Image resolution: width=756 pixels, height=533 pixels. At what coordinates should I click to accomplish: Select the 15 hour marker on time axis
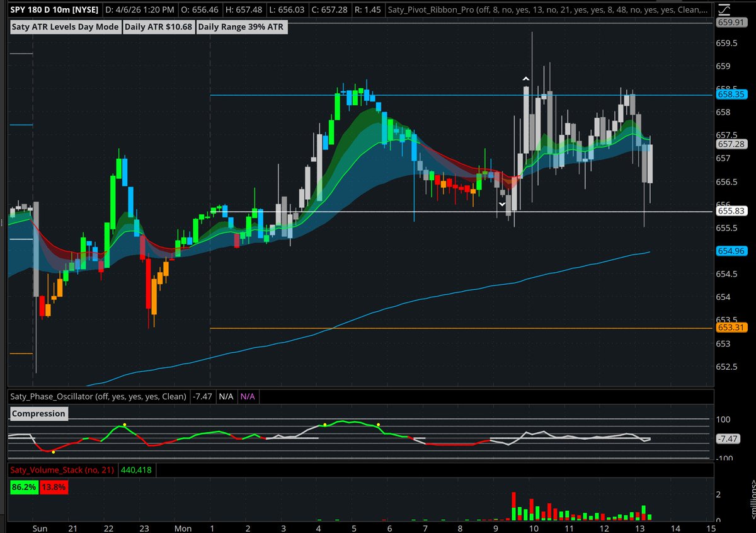tap(711, 527)
